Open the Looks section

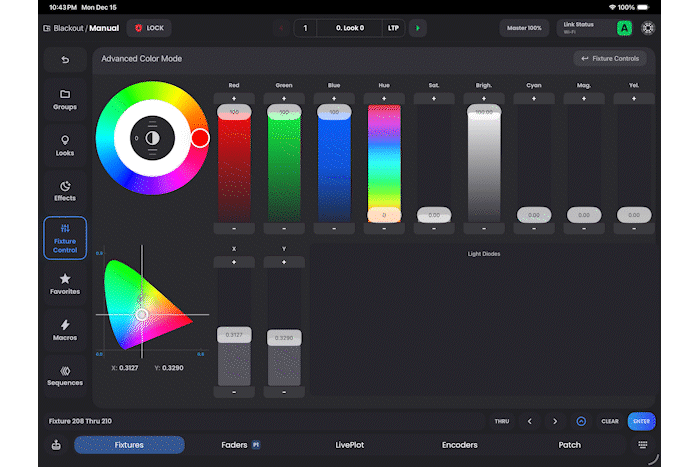[65, 147]
